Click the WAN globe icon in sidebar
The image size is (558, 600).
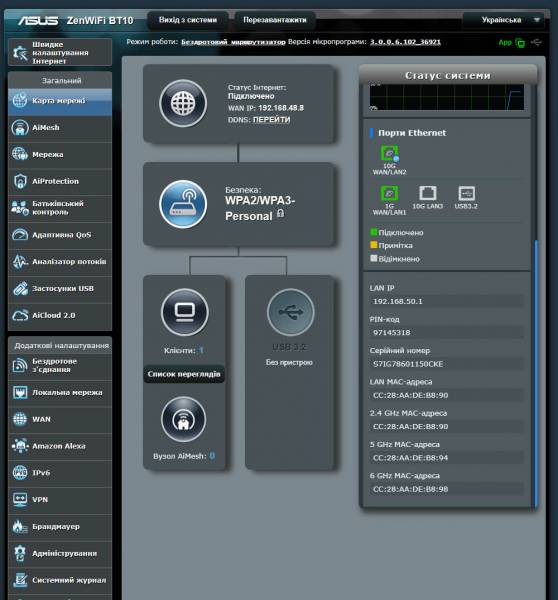tap(20, 419)
